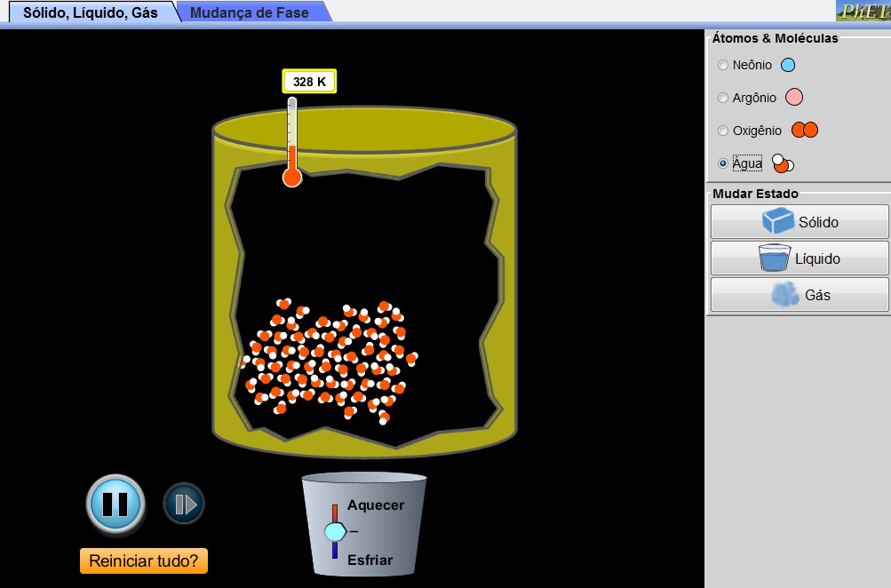Click the 328 K temperature readout
891x588 pixels.
(309, 82)
